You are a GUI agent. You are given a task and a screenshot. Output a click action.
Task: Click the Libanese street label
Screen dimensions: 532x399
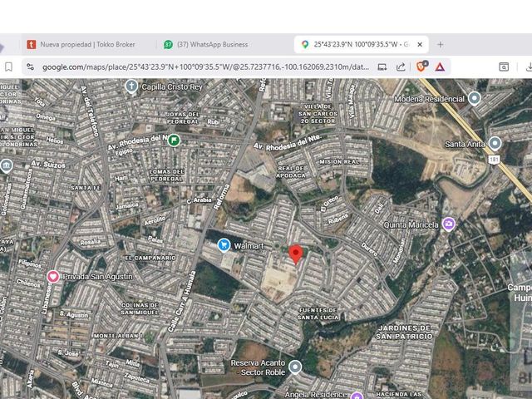coord(46,299)
